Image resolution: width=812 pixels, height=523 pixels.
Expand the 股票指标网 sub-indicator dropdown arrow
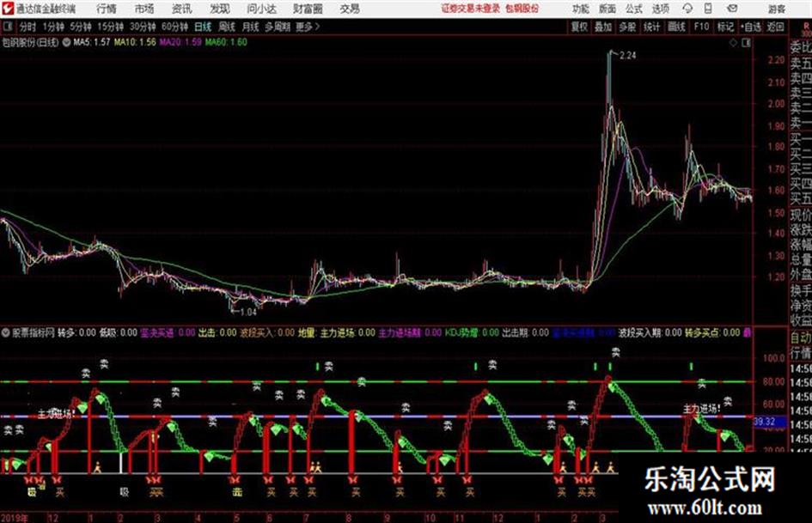tap(6, 333)
